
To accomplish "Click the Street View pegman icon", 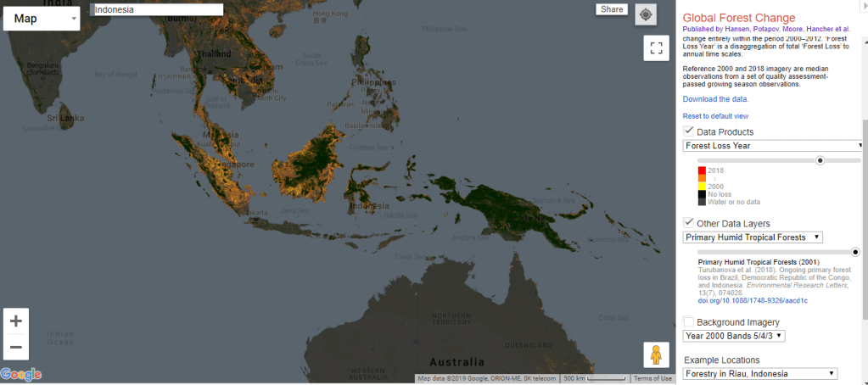I will pos(656,355).
